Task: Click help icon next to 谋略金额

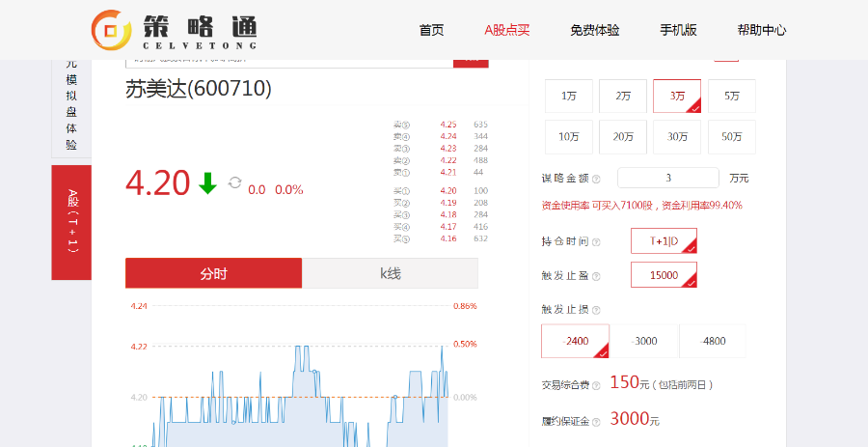Action: click(x=596, y=179)
